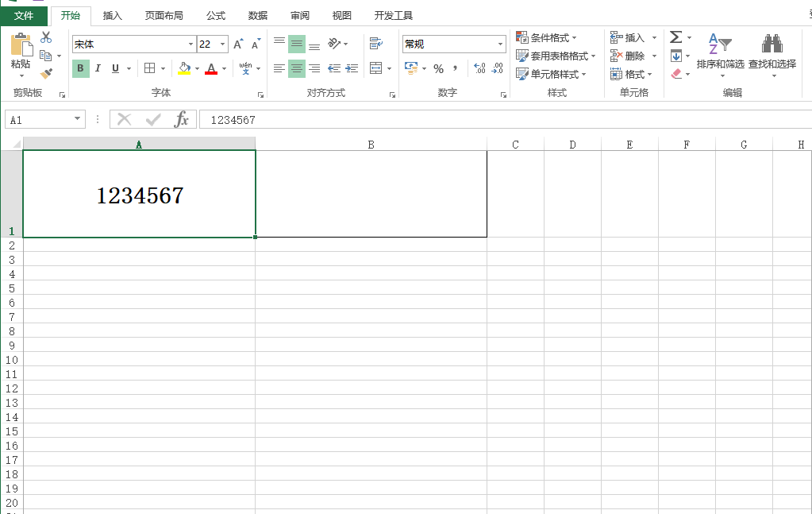Switch to the 开发工具 Developer tab
812x514 pixels.
(x=394, y=16)
